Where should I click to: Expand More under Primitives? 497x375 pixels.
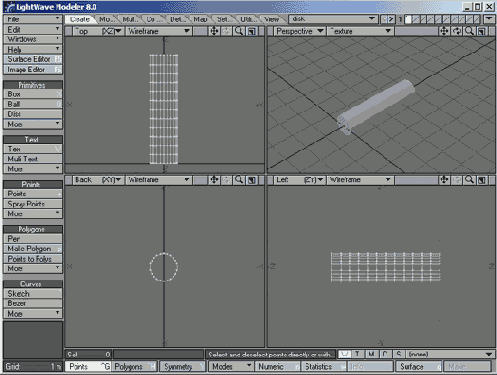pos(33,124)
